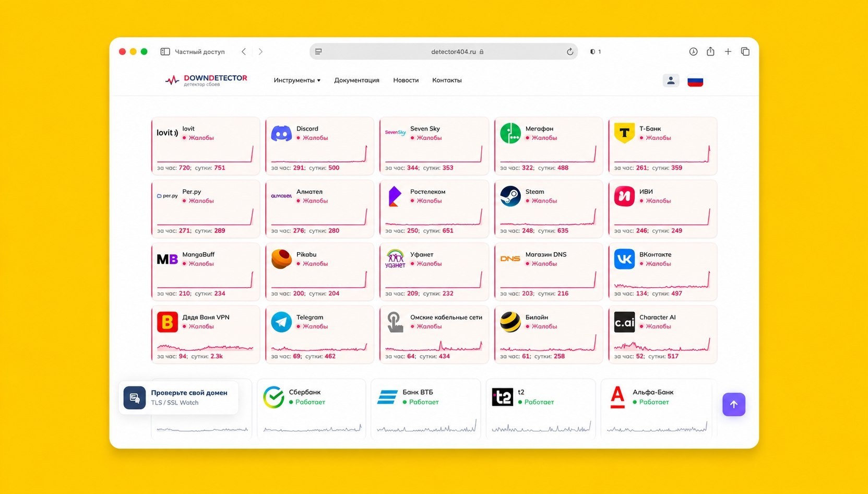This screenshot has width=868, height=494.
Task: Click the Downdetector logo
Action: point(206,80)
